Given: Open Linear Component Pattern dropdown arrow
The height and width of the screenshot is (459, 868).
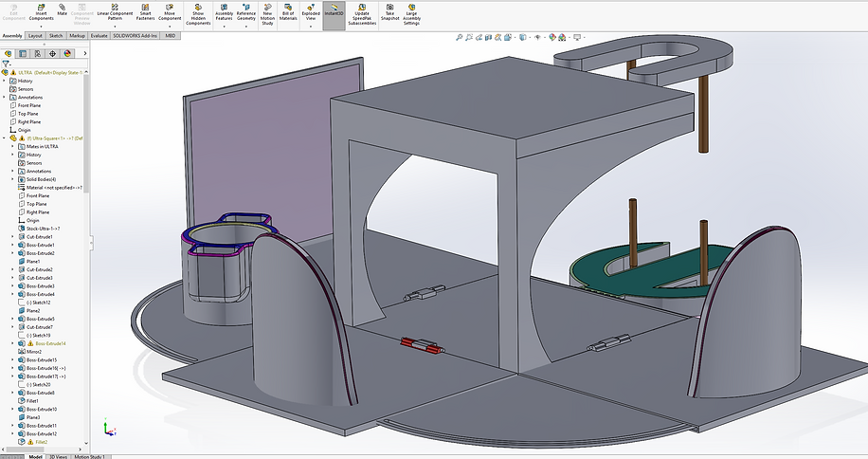Looking at the screenshot, I should tap(115, 26).
